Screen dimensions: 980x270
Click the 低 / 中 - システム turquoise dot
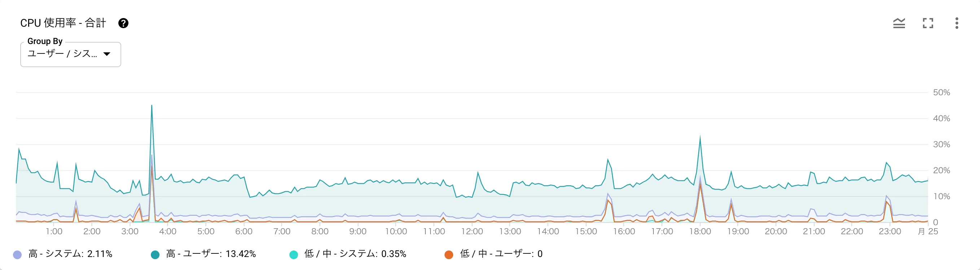click(x=294, y=255)
